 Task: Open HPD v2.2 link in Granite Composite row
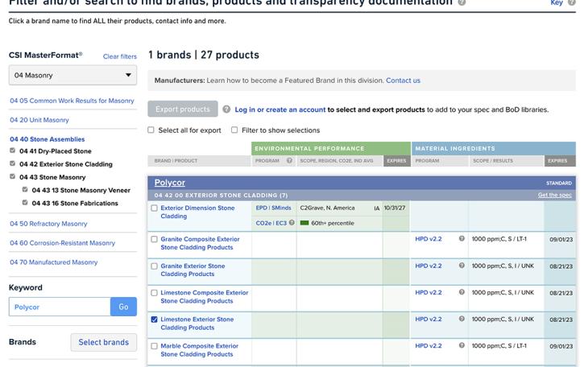(x=429, y=239)
